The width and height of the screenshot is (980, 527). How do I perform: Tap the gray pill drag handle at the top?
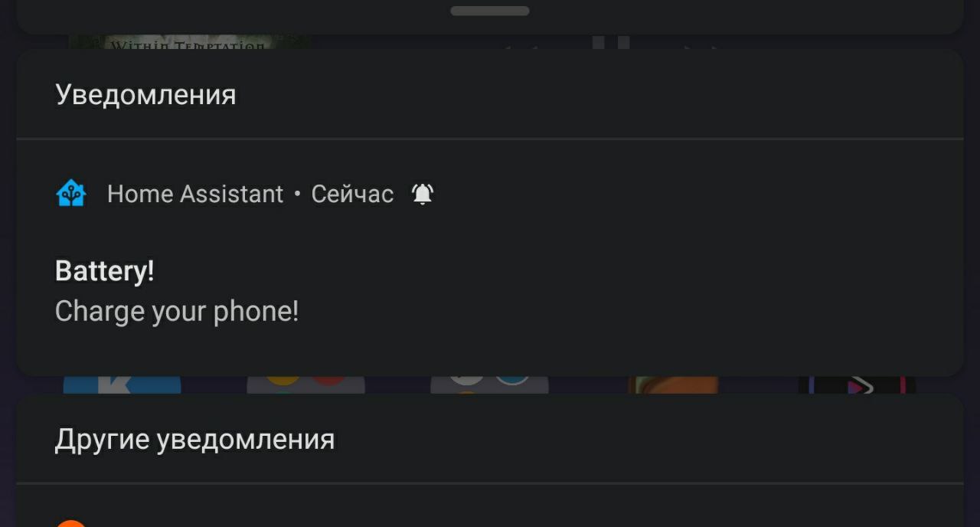(x=490, y=11)
